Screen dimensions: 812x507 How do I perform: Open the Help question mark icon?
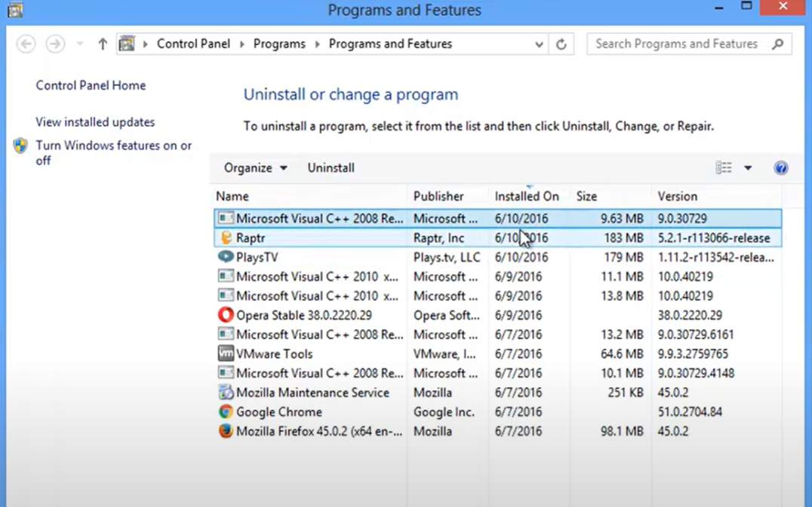tap(780, 167)
